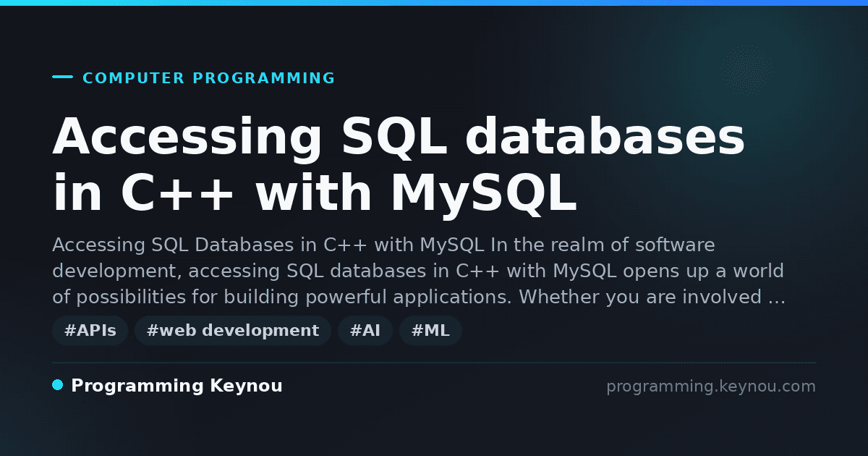Click the Accessing SQL databases headline

click(x=399, y=166)
